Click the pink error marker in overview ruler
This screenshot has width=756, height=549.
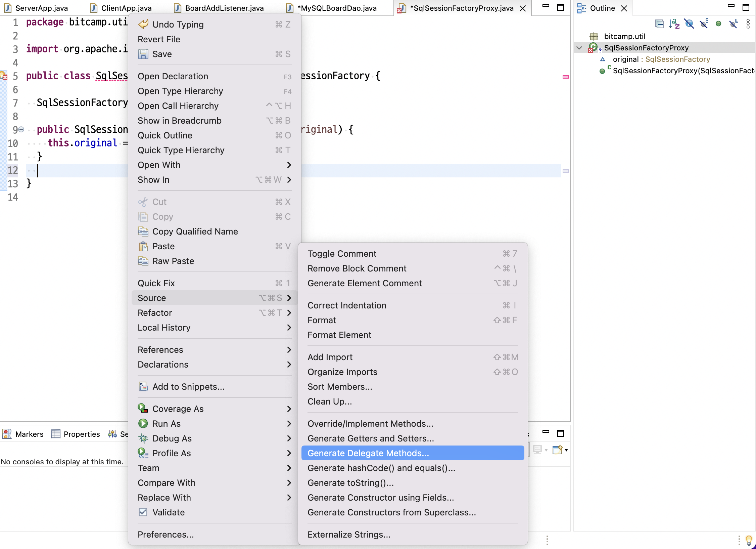coord(565,77)
